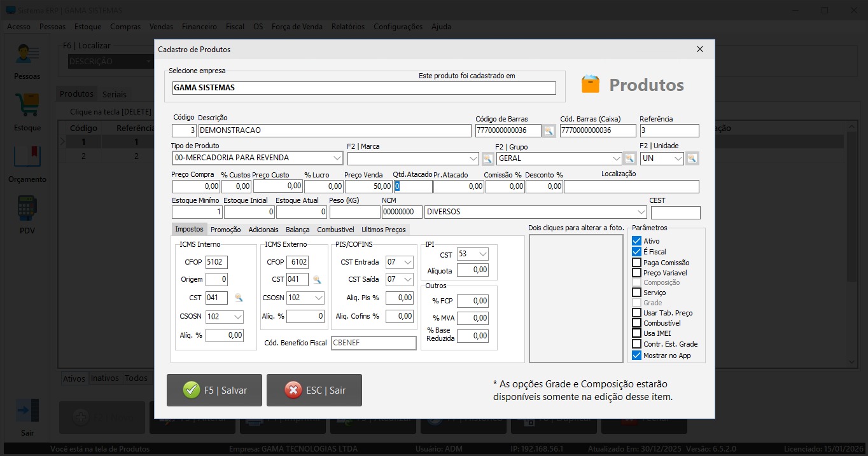This screenshot has width=868, height=456.
Task: Toggle the Mostrar no App checkbox
Action: click(636, 356)
